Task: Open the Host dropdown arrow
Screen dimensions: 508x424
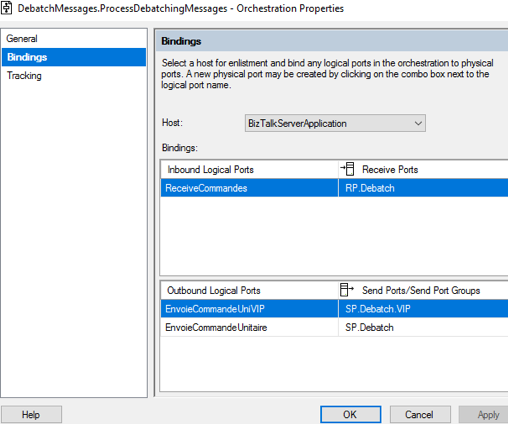Action: [418, 123]
